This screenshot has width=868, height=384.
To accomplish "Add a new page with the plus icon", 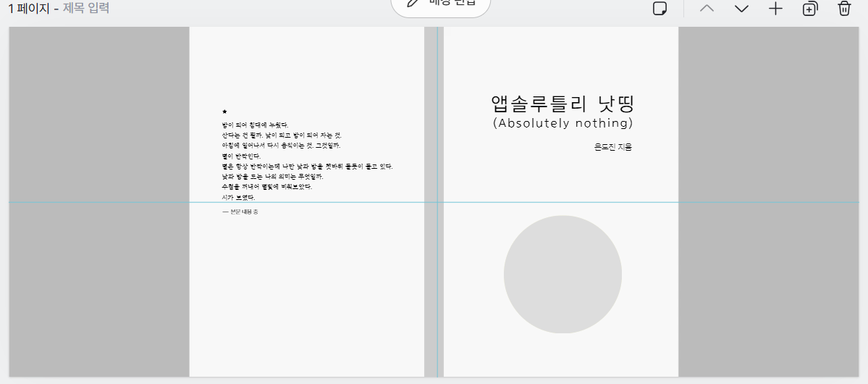I will pyautogui.click(x=775, y=9).
